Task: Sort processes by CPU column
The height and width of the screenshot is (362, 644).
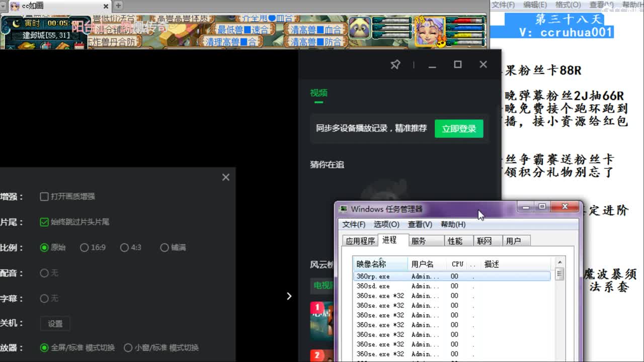Action: click(x=457, y=264)
